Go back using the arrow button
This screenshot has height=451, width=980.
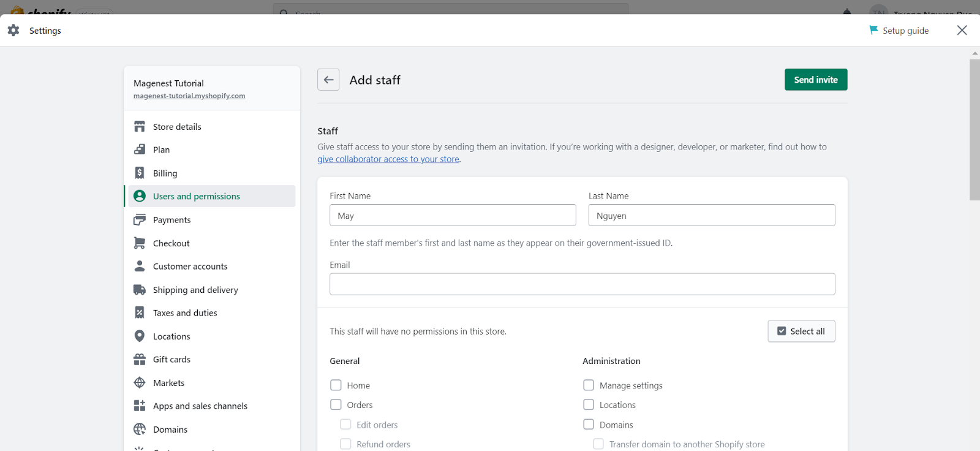[328, 80]
